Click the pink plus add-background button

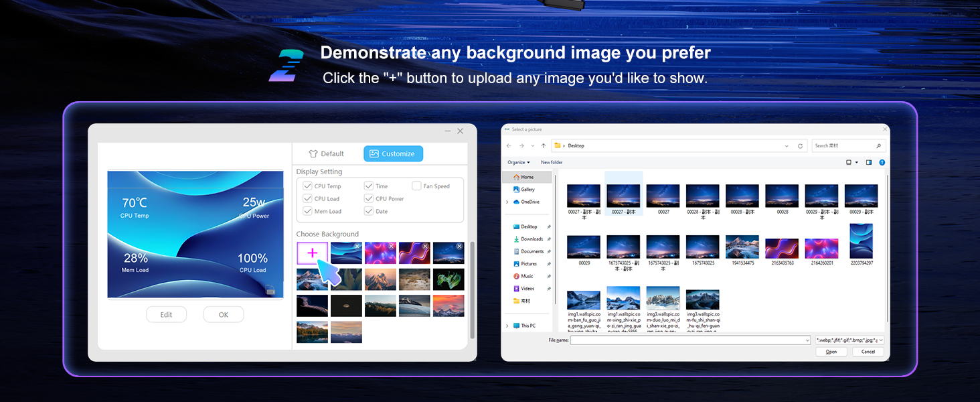coord(312,253)
